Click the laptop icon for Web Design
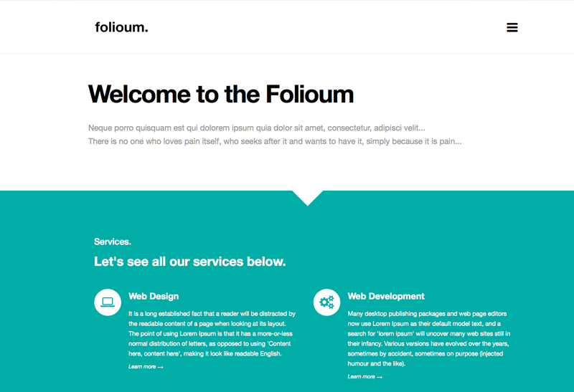 click(108, 302)
